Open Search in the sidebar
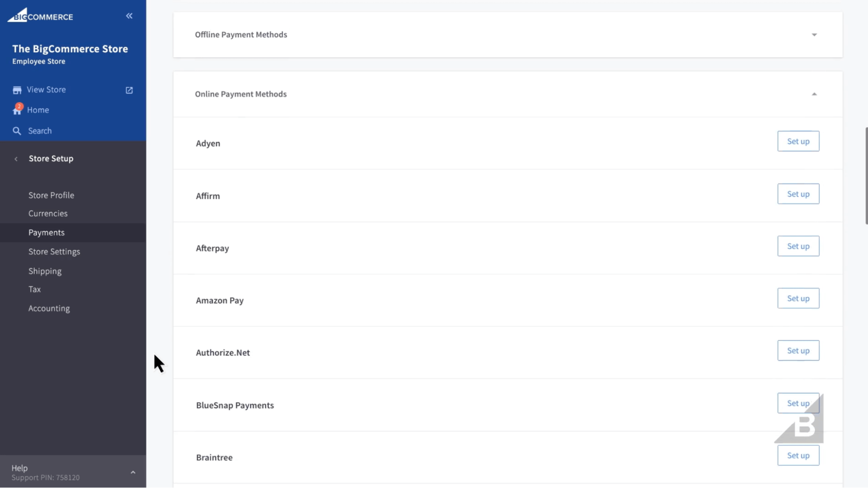 [40, 131]
